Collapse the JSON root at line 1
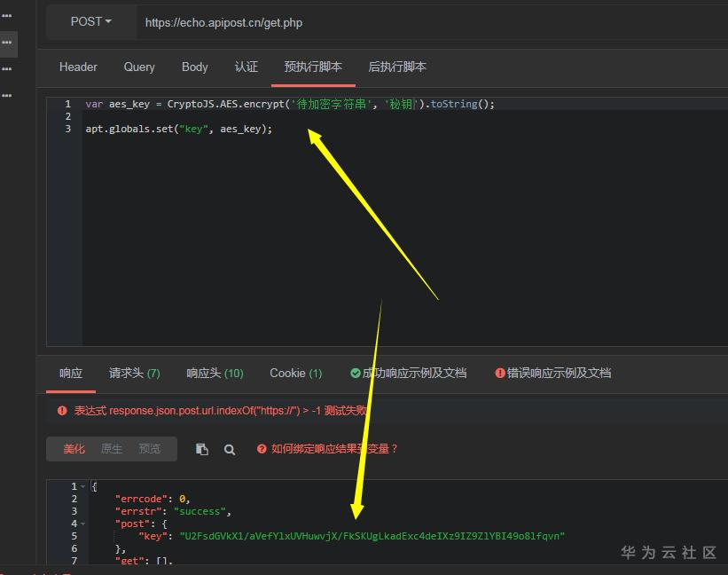Viewport: 728px width, 575px height. point(83,486)
